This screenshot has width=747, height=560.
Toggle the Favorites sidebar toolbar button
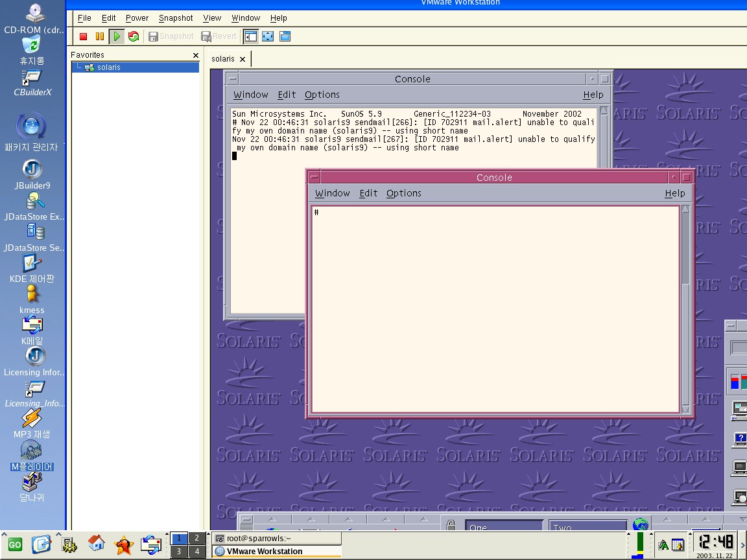pos(250,37)
